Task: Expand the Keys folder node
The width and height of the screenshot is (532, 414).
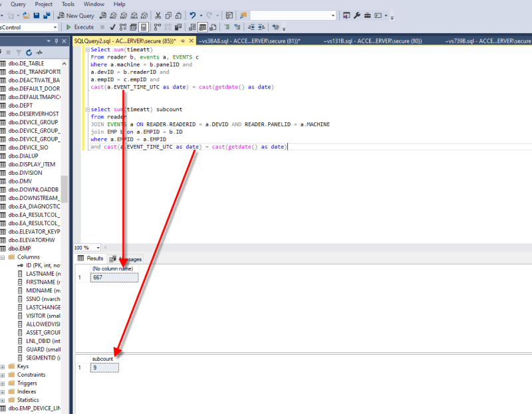Action: coord(3,367)
